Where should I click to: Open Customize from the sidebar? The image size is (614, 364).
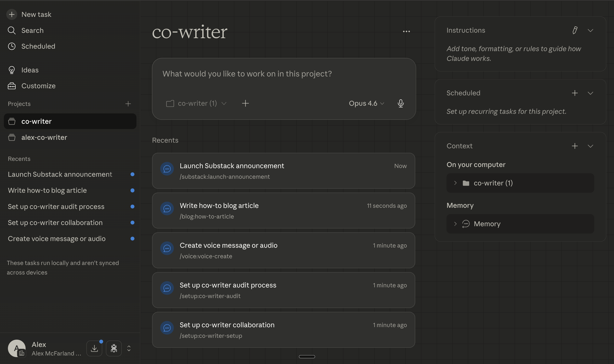tap(38, 86)
